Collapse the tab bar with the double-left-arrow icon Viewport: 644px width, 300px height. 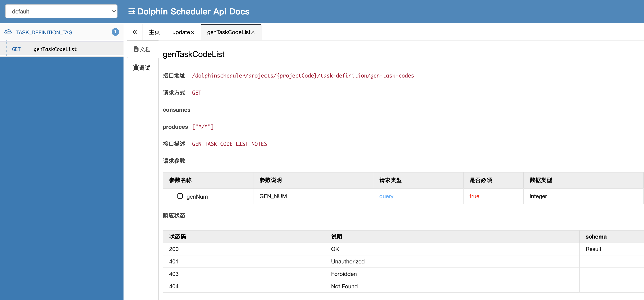(x=135, y=32)
